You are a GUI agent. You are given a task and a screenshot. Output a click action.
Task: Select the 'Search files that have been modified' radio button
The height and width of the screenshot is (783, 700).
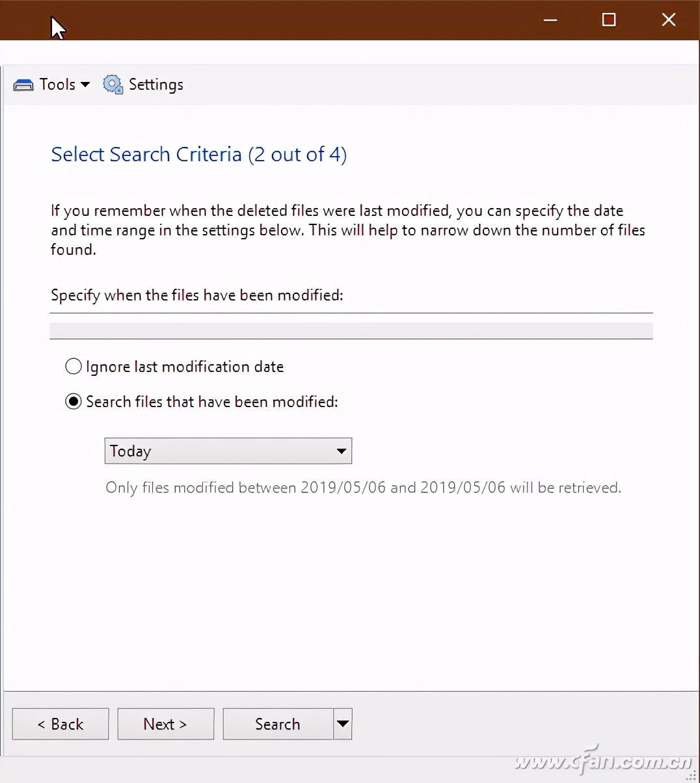[74, 402]
